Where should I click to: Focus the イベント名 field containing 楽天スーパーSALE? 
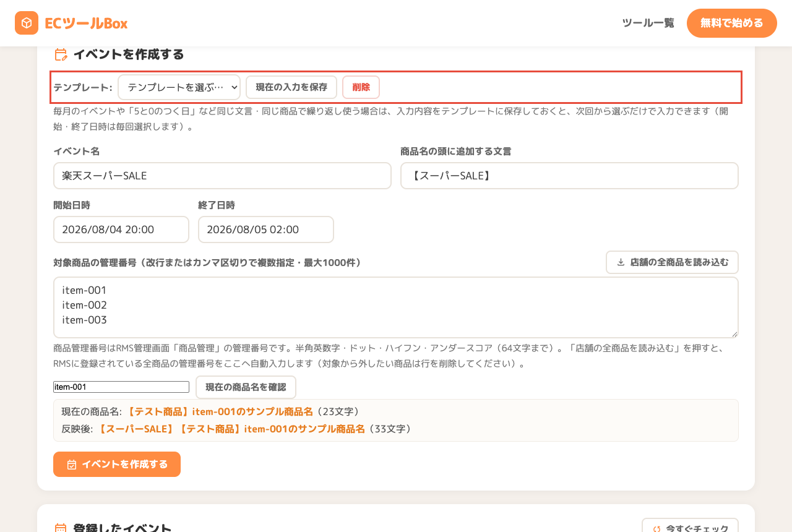pos(222,176)
